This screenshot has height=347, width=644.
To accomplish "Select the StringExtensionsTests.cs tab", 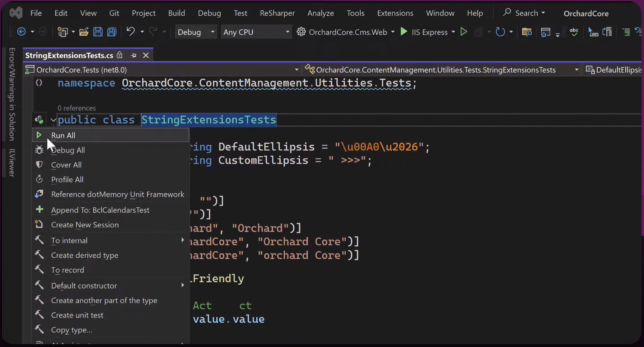I will 69,55.
